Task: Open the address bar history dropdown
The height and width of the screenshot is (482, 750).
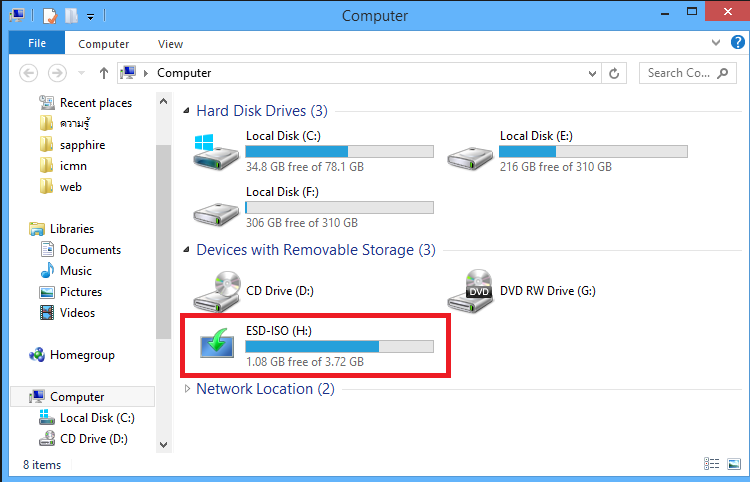Action: coord(592,74)
